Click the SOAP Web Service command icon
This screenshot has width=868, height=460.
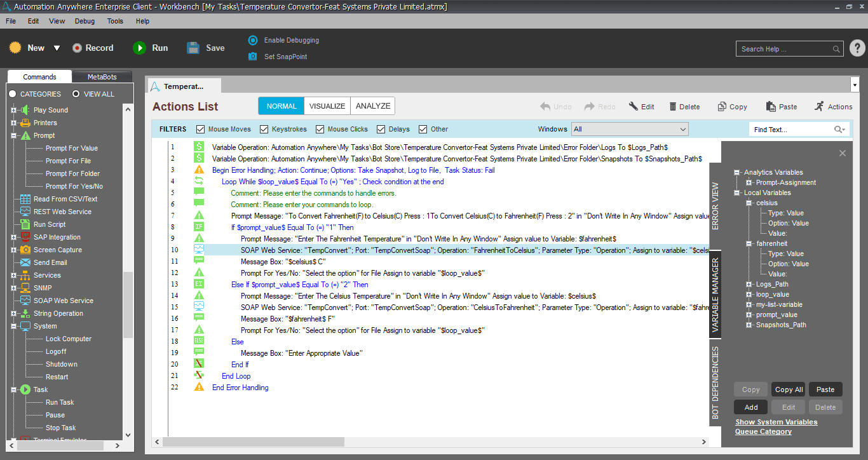coord(25,301)
